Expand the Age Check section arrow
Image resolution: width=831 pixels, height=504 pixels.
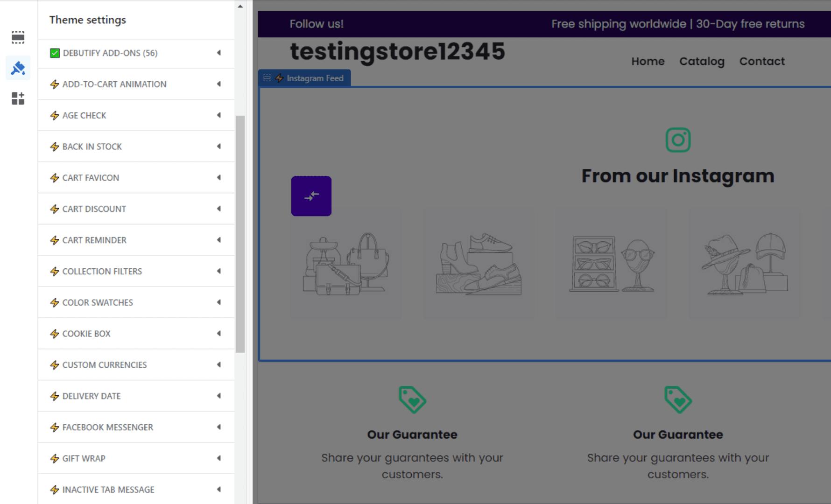click(x=218, y=115)
